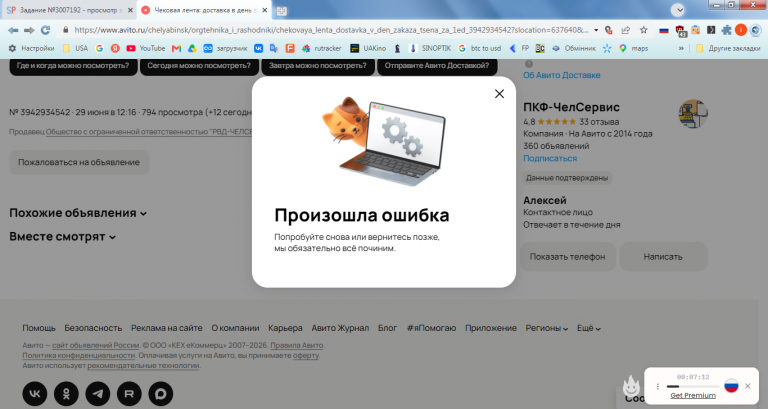
Task: Open the USA bookmarks folder
Action: [x=75, y=48]
